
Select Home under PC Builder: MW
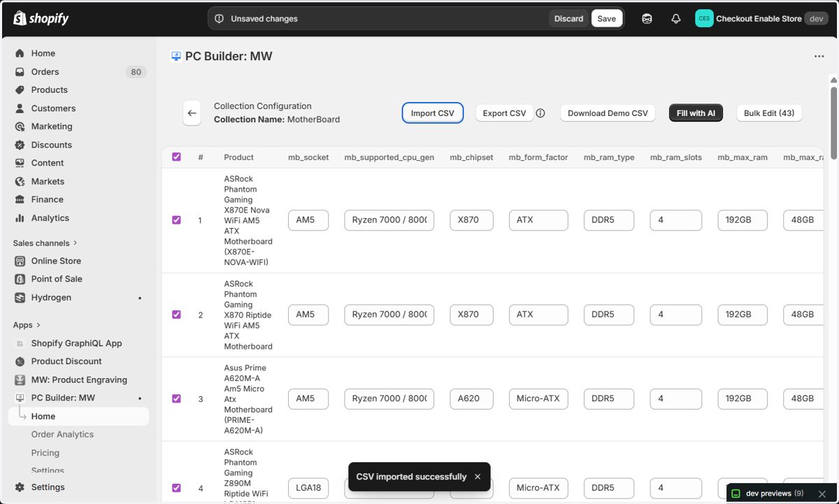click(x=78, y=416)
